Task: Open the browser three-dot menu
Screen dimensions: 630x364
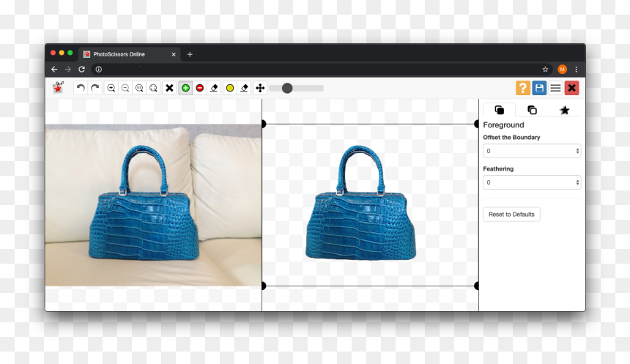Action: coord(577,69)
